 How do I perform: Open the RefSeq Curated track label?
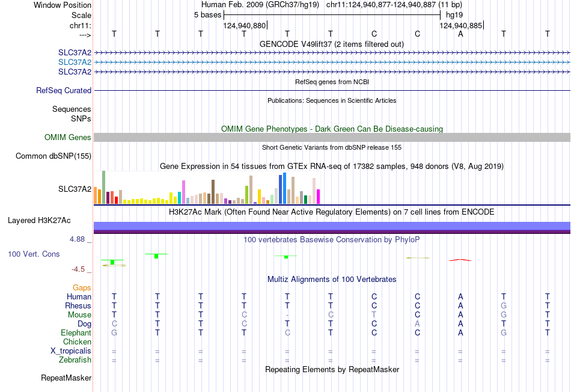pyautogui.click(x=63, y=90)
